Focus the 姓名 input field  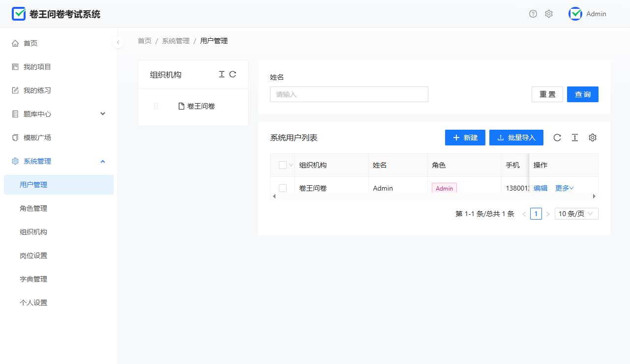click(x=349, y=94)
